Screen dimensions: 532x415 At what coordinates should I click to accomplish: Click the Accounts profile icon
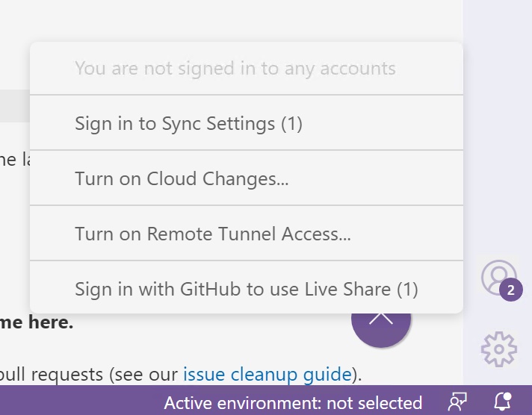click(x=497, y=276)
